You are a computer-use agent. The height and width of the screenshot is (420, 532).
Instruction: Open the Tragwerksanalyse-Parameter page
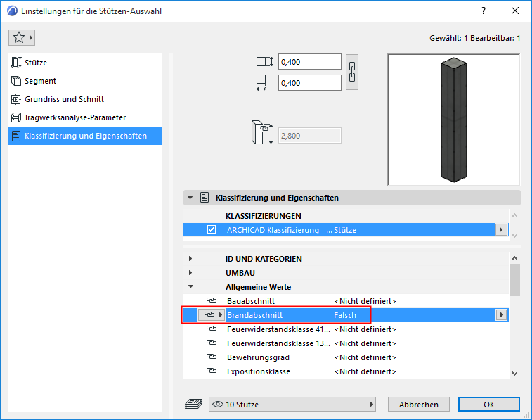[x=85, y=117]
